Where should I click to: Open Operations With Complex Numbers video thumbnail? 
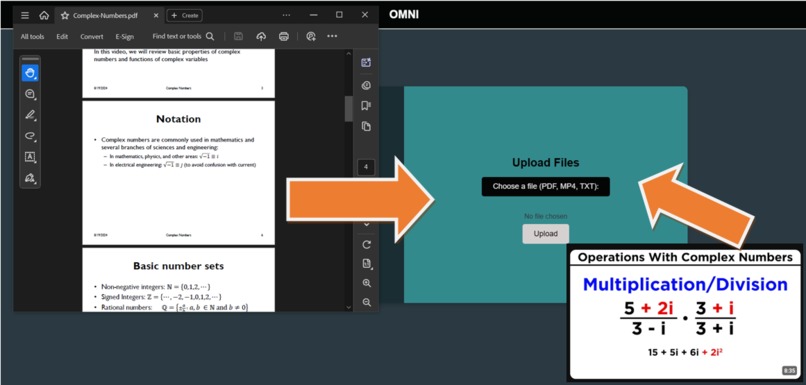685,313
